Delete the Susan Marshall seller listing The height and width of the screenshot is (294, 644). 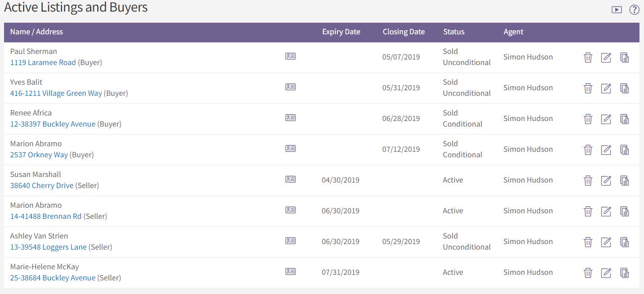pos(588,181)
